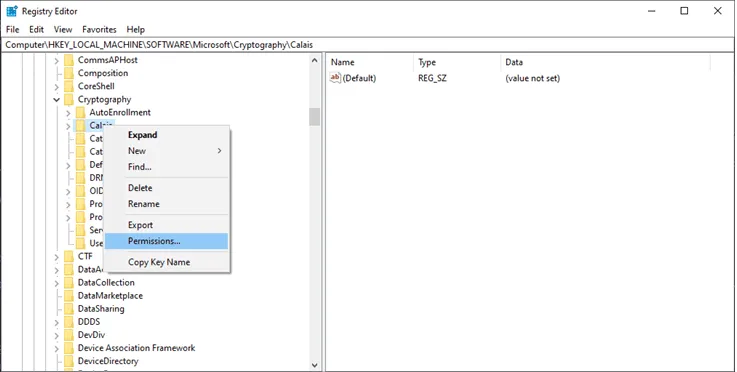The width and height of the screenshot is (737, 372).
Task: Click the tree scrollbar down arrow
Action: point(314,365)
